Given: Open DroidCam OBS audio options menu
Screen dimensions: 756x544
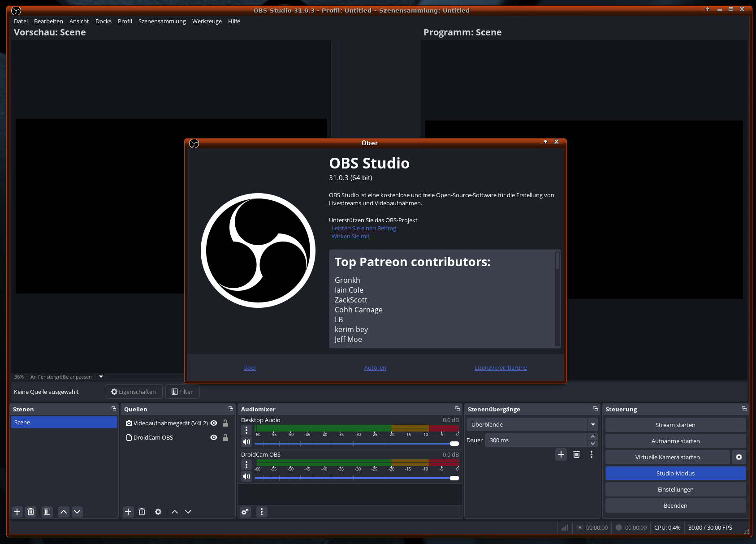Looking at the screenshot, I should [x=246, y=465].
